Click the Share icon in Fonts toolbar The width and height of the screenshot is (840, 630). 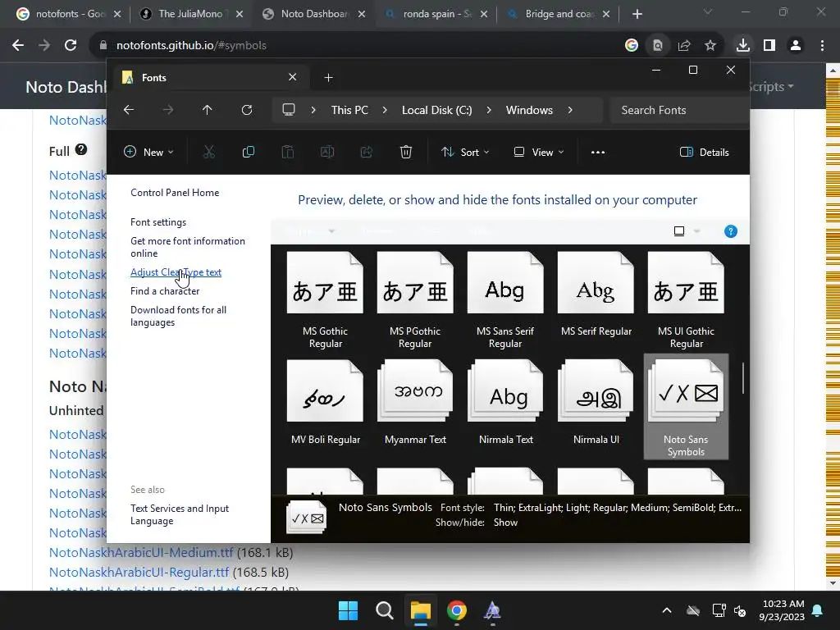(367, 152)
